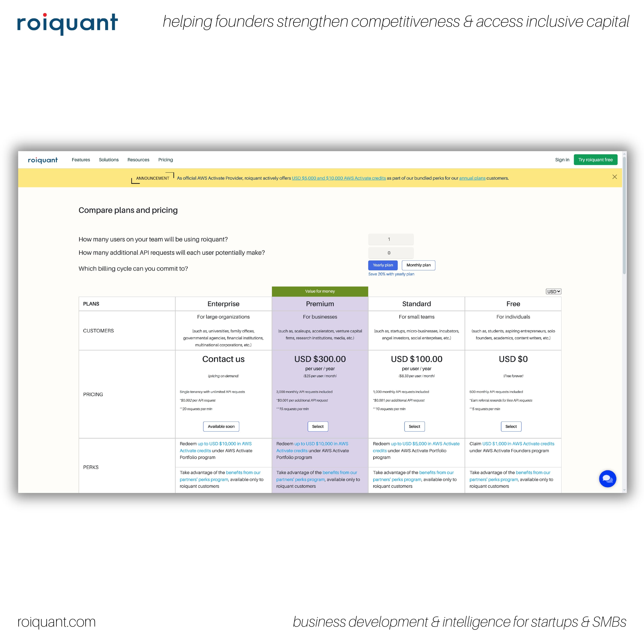Open the Features menu item
Screen dimensions: 644x644
81,160
